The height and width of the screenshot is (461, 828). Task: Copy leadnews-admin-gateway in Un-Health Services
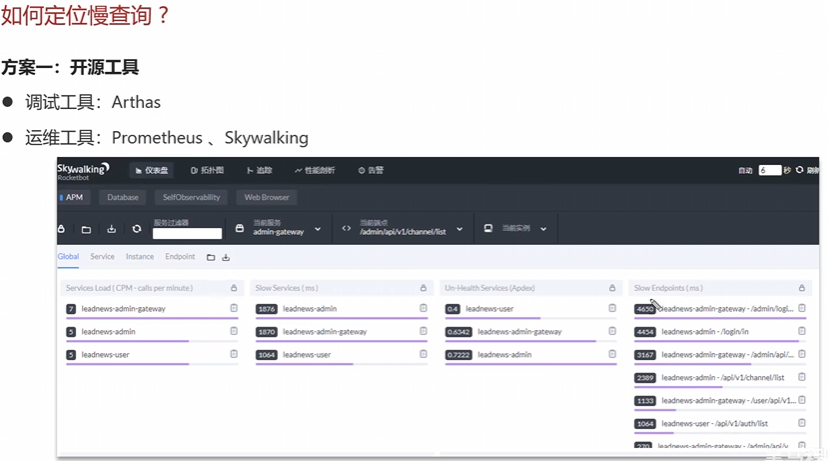pyautogui.click(x=613, y=331)
